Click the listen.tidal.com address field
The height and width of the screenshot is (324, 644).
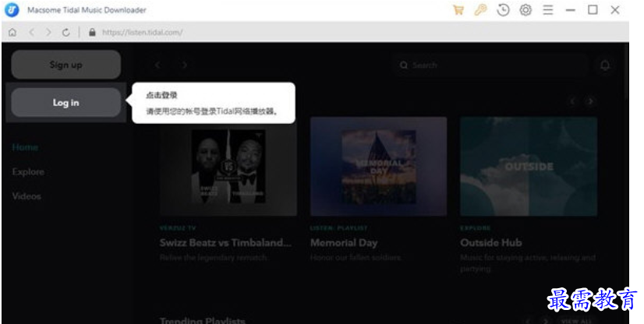[x=142, y=32]
